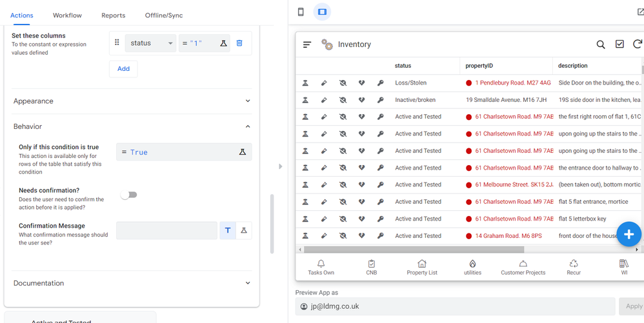This screenshot has width=644, height=323.
Task: Click the multi-select checkbox icon in Inventory header
Action: click(x=619, y=44)
